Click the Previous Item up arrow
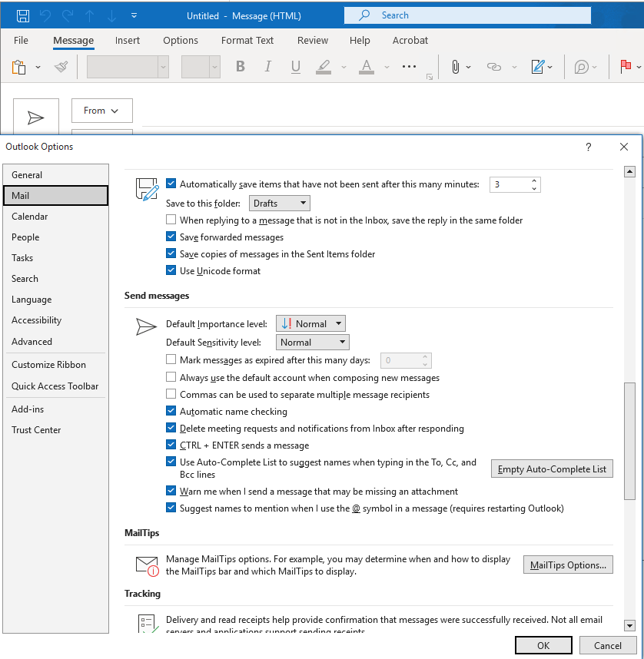 click(90, 16)
